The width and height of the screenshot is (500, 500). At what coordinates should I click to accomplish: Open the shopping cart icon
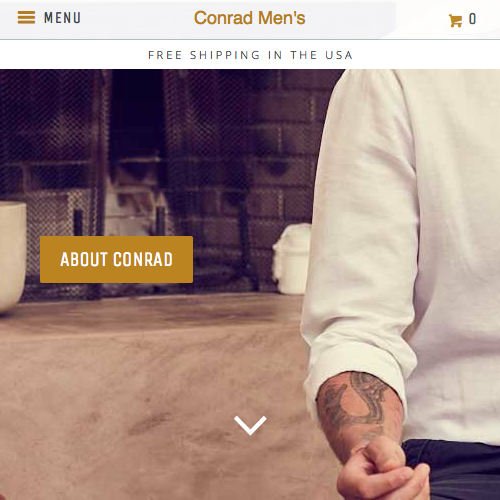(x=455, y=20)
